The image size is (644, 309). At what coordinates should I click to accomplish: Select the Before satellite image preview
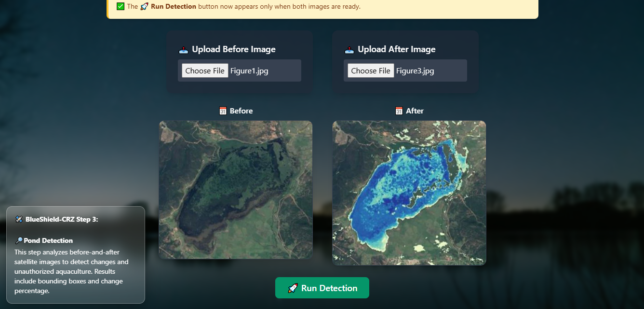pyautogui.click(x=236, y=190)
